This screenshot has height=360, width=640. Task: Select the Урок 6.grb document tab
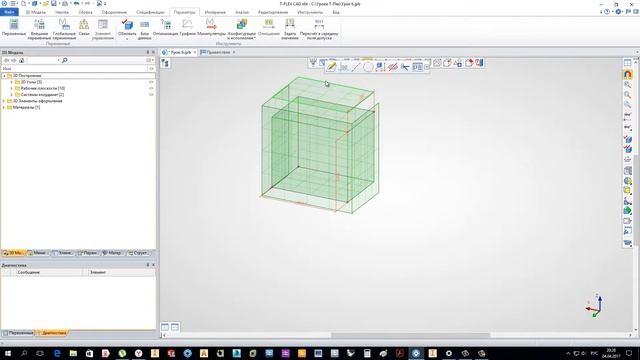pos(179,52)
